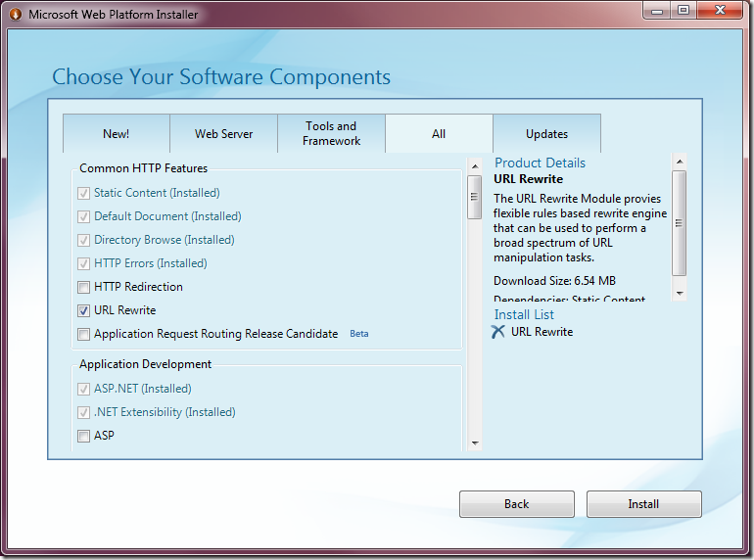
Task: Enable the ASP checkbox
Action: click(83, 436)
